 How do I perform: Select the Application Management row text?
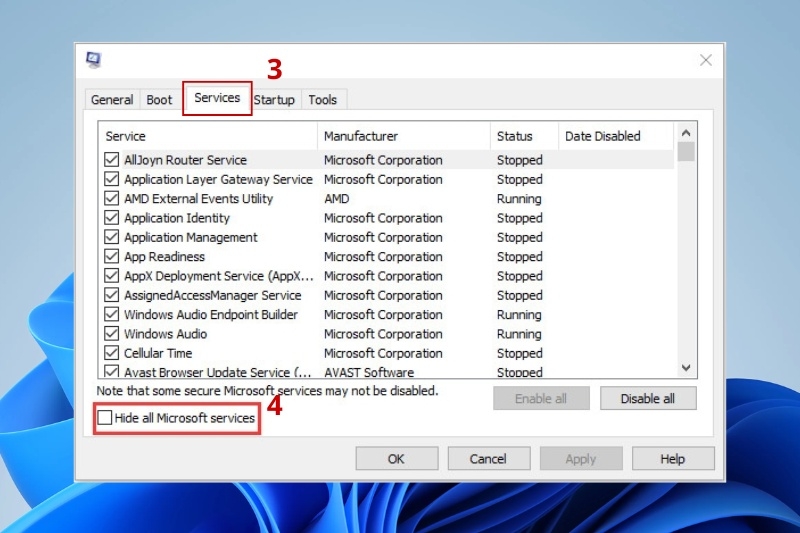click(x=191, y=237)
